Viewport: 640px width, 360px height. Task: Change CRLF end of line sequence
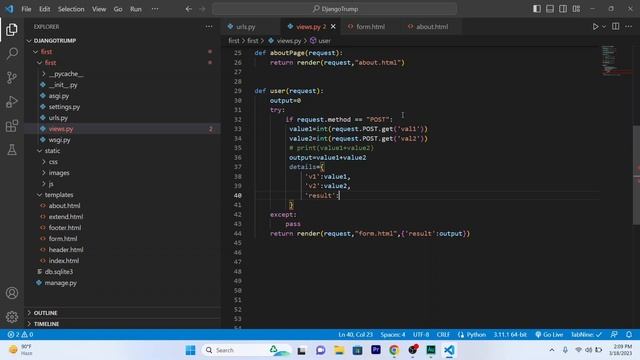[443, 334]
